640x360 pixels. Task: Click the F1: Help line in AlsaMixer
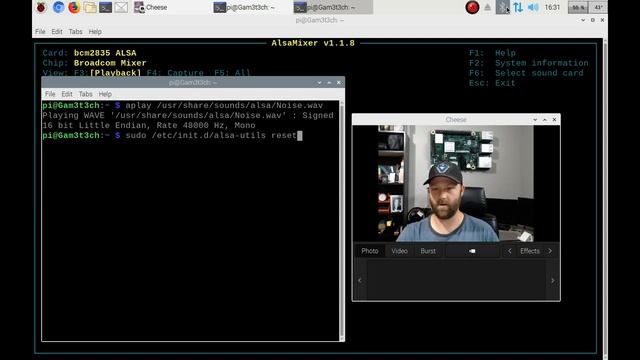(x=492, y=53)
